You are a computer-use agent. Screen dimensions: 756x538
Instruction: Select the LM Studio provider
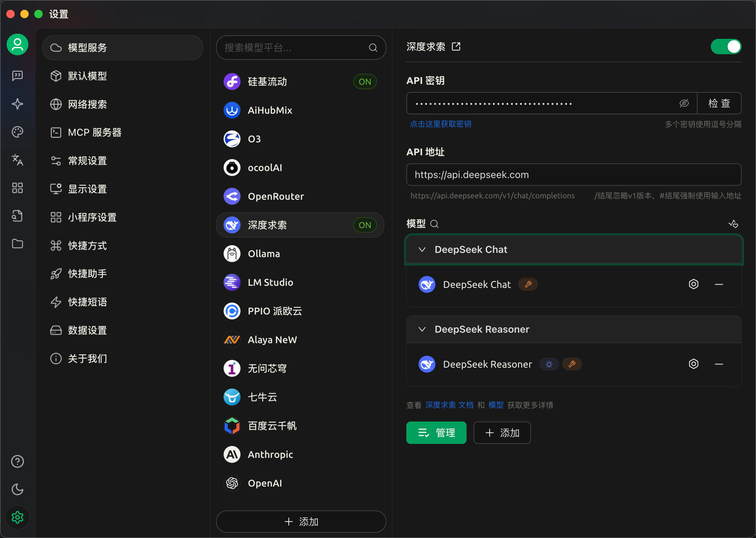pyautogui.click(x=300, y=282)
